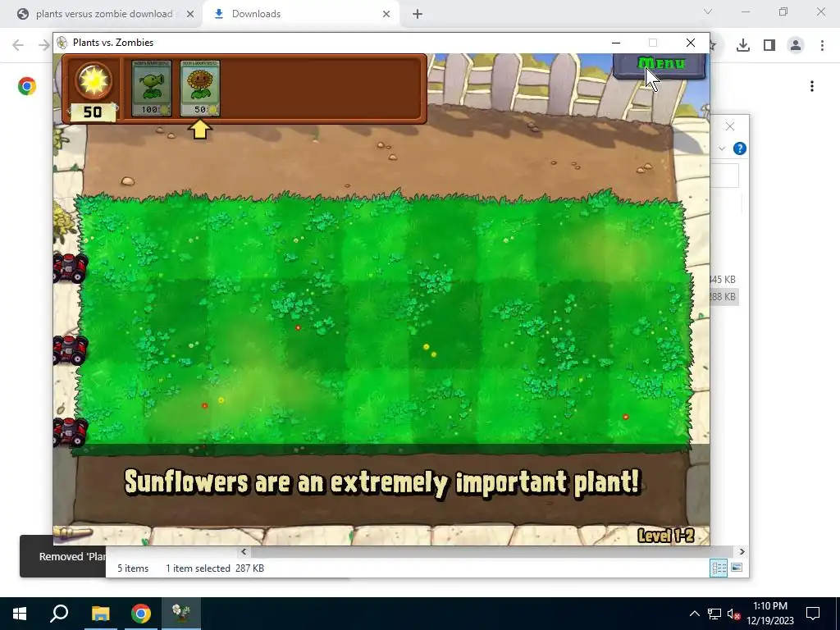Close the Plants vs. Zombies window
Viewport: 840px width, 630px height.
(691, 43)
